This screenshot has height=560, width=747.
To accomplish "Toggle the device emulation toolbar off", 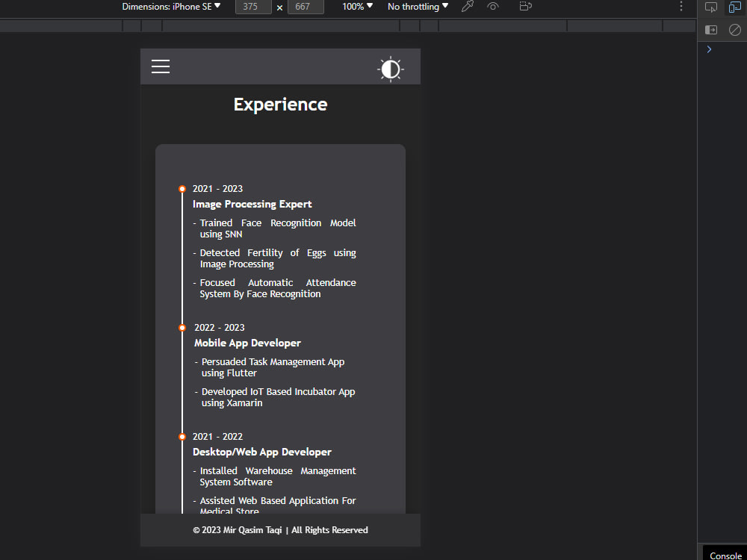I will tap(734, 7).
